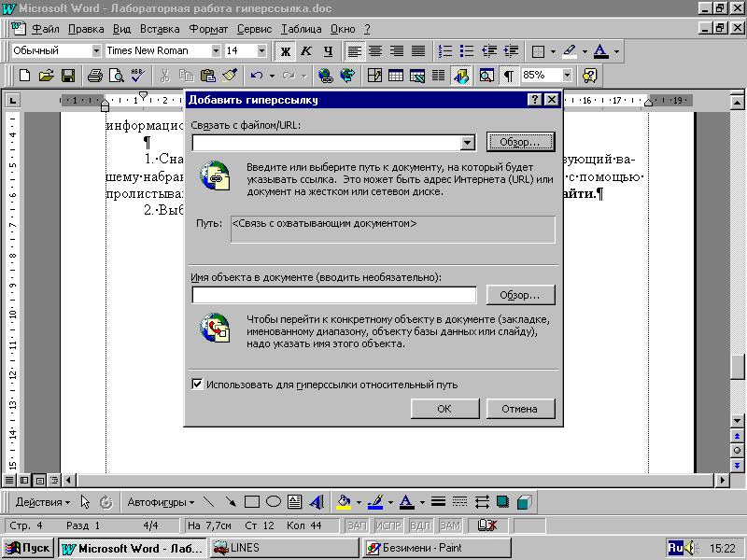Pick the Format Painter brush icon
Image resolution: width=747 pixels, height=560 pixels.
click(x=230, y=76)
